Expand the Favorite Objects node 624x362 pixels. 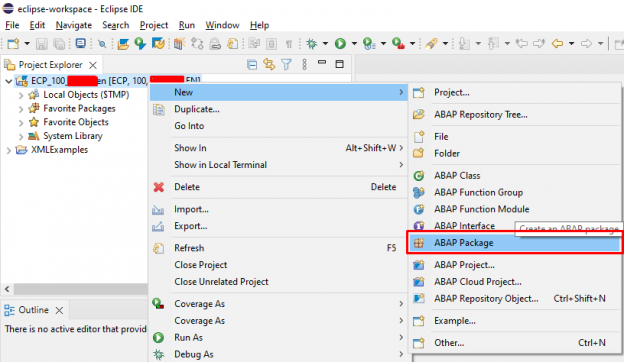(21, 123)
